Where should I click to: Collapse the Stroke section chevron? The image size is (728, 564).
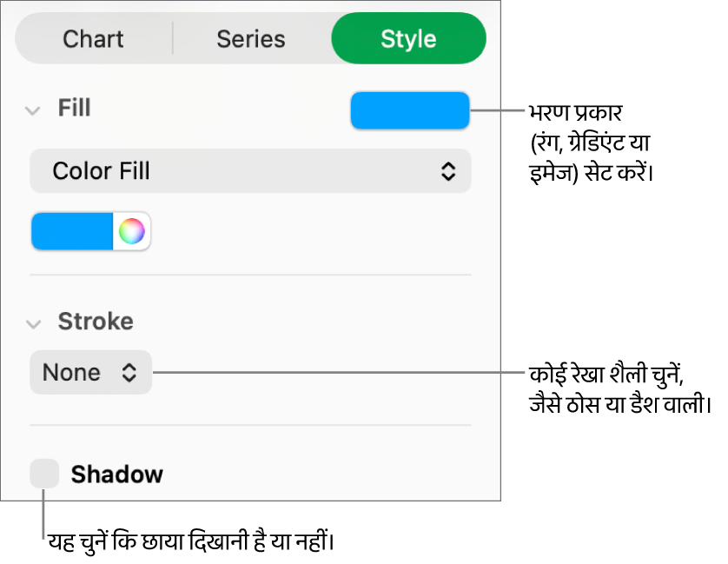point(33,323)
